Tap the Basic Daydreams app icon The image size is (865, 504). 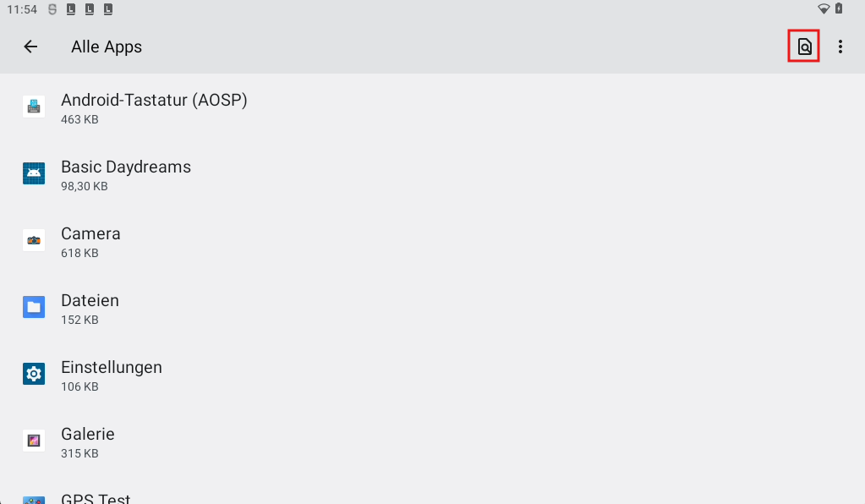pyautogui.click(x=34, y=173)
